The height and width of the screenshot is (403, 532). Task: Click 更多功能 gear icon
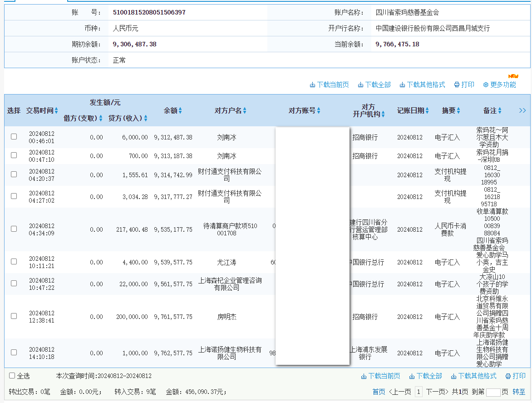pyautogui.click(x=486, y=85)
